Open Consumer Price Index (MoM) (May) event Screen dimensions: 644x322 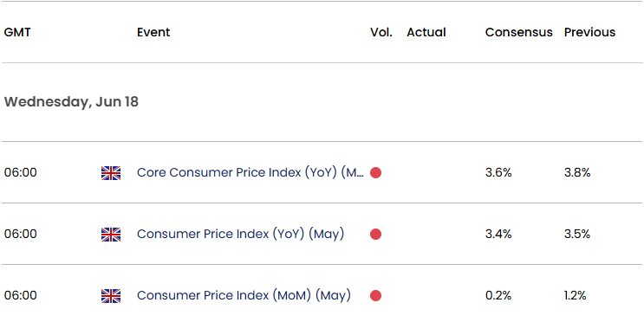click(x=244, y=296)
